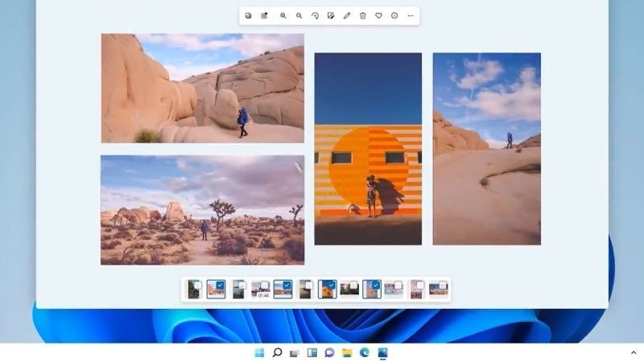Check the box on the dark cliff thumbnail

coord(197,286)
